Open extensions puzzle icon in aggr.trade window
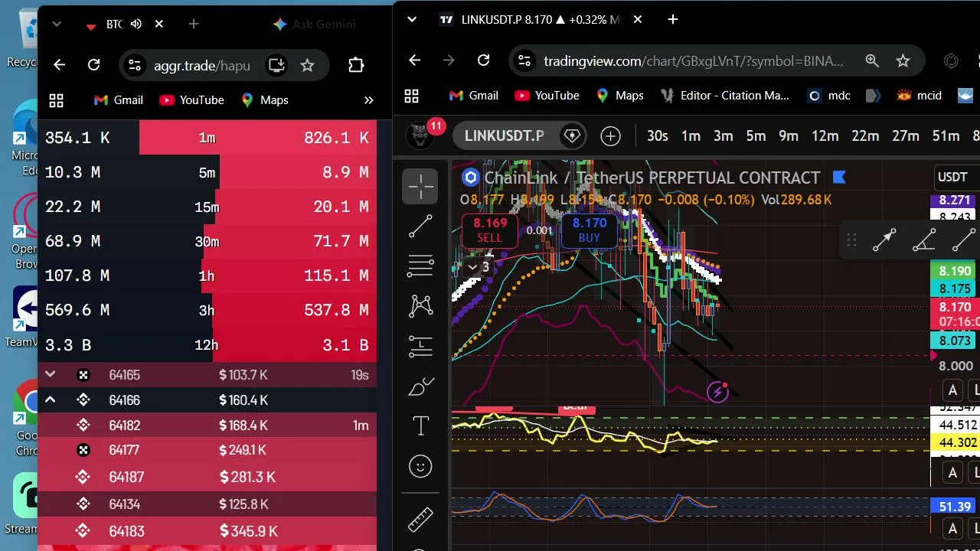The image size is (980, 551). tap(356, 66)
